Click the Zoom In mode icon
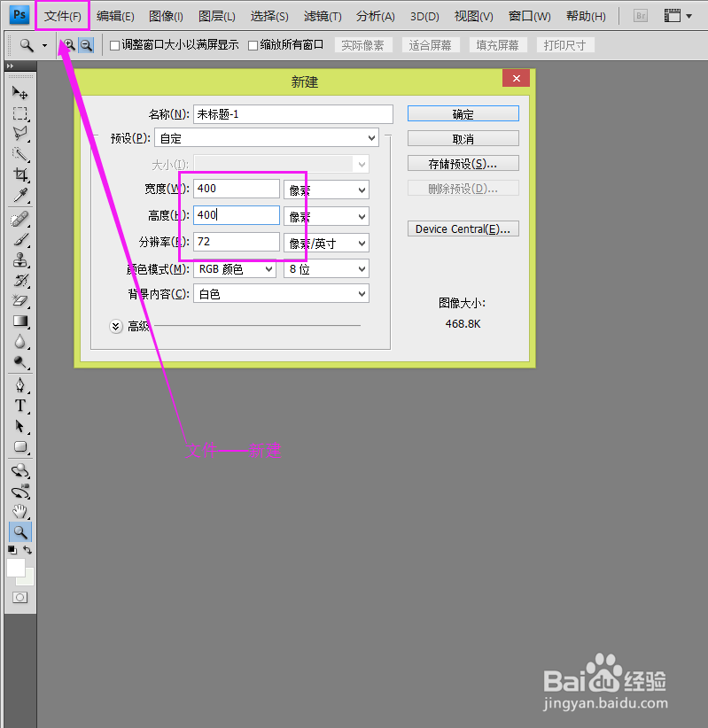Image resolution: width=708 pixels, height=728 pixels. click(69, 45)
